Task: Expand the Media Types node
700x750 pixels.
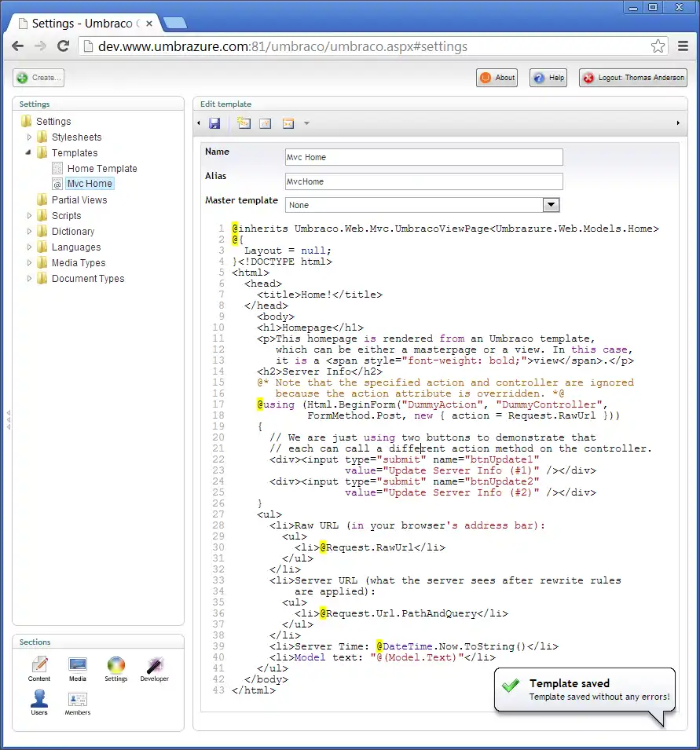Action: (29, 263)
